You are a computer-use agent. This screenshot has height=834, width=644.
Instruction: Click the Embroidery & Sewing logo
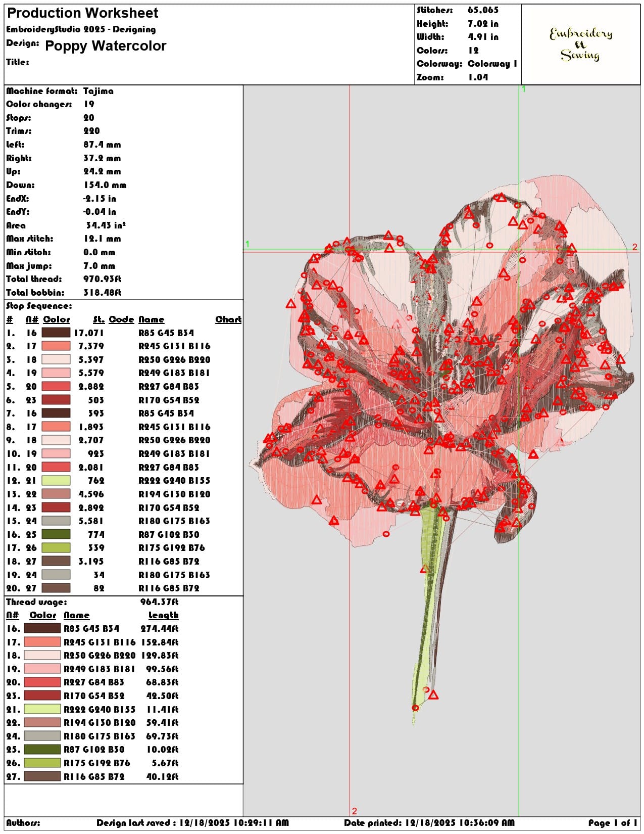tap(581, 44)
